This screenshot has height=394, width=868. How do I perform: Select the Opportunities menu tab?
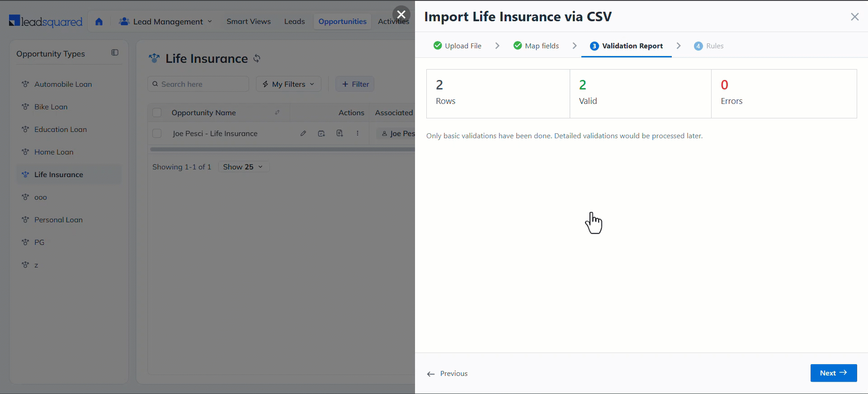click(342, 21)
